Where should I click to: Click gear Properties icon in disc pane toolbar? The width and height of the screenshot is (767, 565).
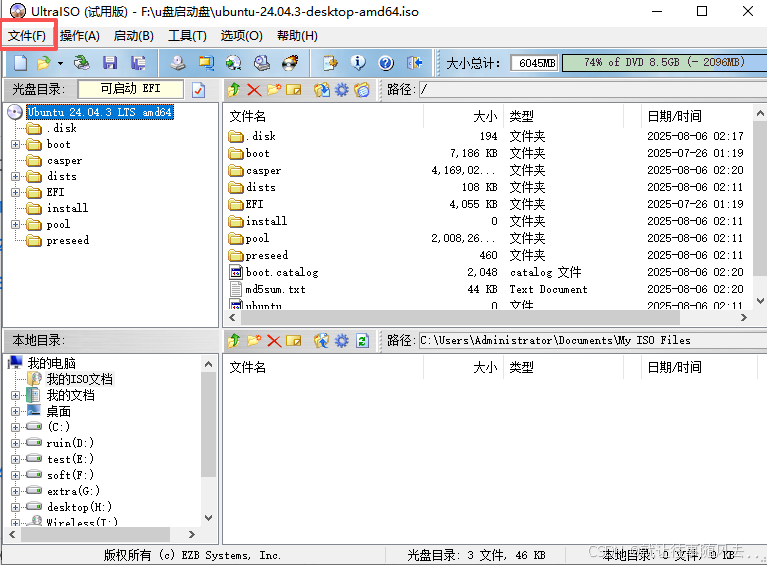[x=341, y=90]
